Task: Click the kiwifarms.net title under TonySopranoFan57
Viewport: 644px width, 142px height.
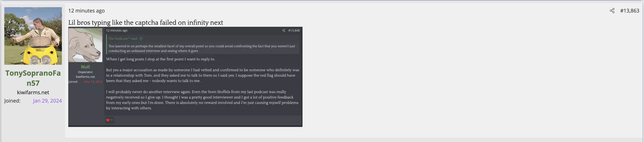Action: [x=33, y=92]
